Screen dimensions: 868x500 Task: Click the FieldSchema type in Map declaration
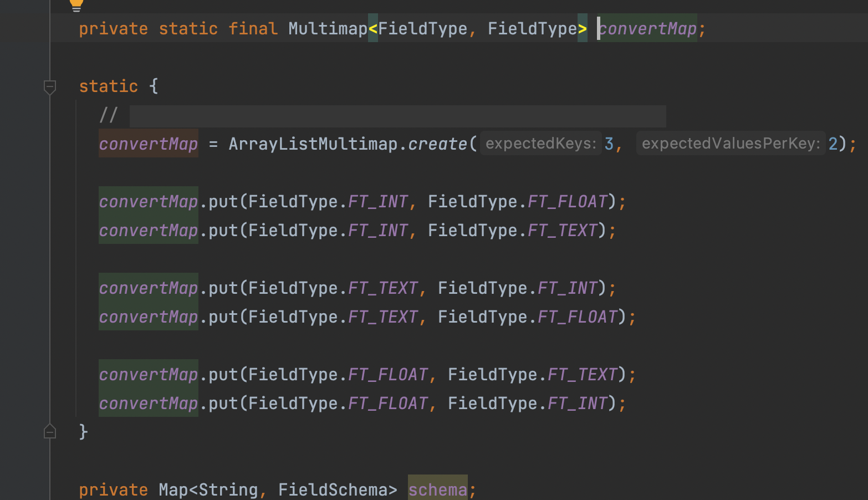[333, 489]
